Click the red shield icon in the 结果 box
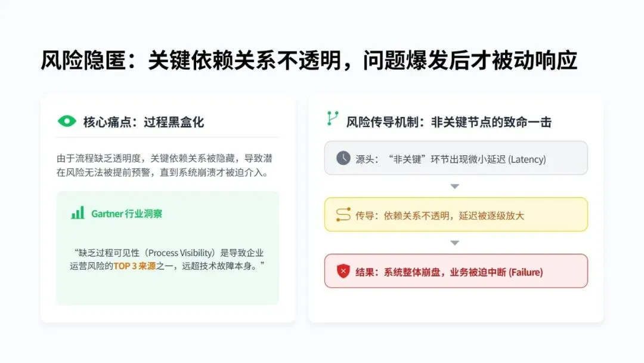Screen dimensions: 644x363 click(343, 272)
